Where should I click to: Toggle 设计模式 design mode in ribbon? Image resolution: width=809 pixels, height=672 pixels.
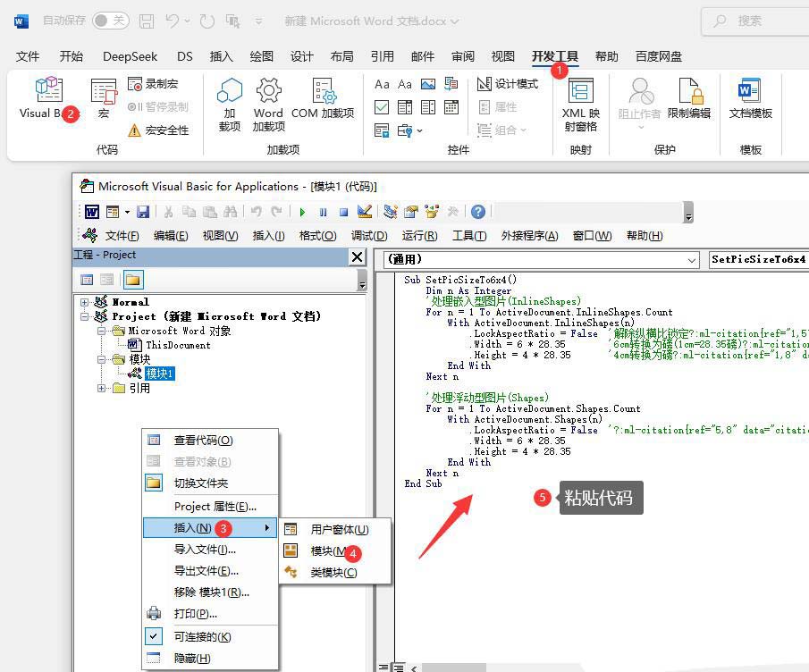coord(508,84)
